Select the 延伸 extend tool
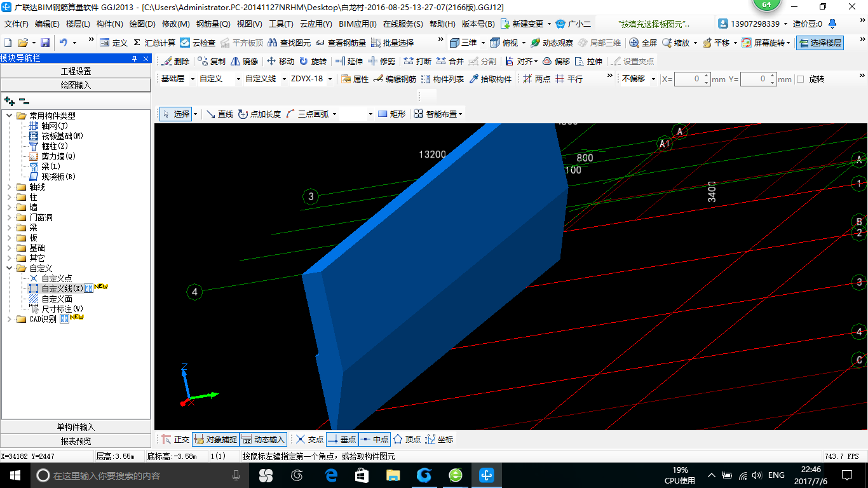The image size is (868, 488). (349, 62)
